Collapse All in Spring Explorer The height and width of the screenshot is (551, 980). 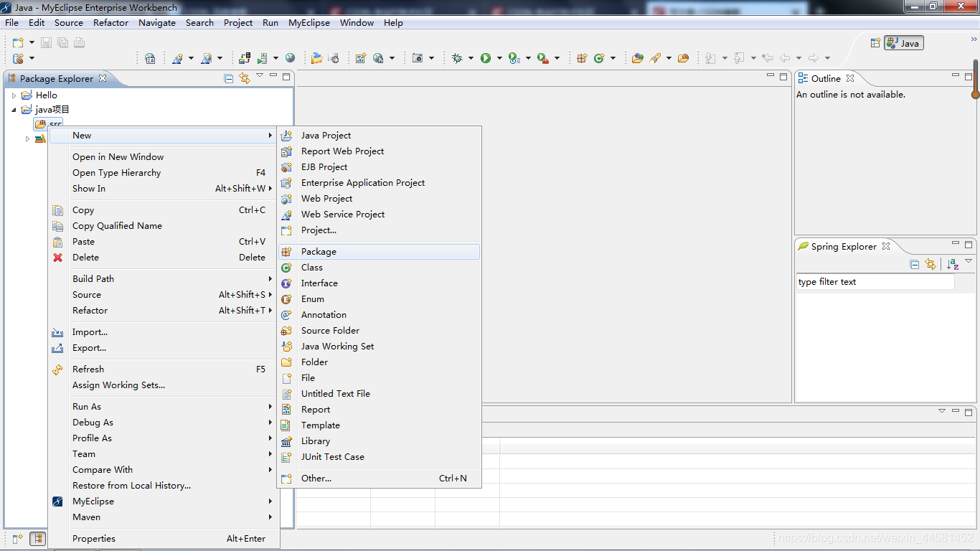pyautogui.click(x=915, y=265)
